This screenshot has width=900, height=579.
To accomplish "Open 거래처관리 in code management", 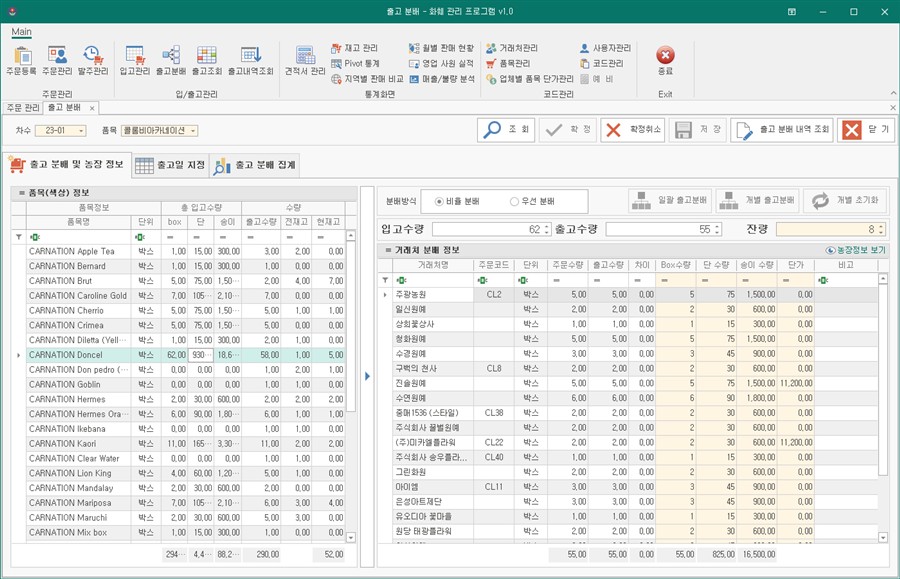I will (x=512, y=48).
